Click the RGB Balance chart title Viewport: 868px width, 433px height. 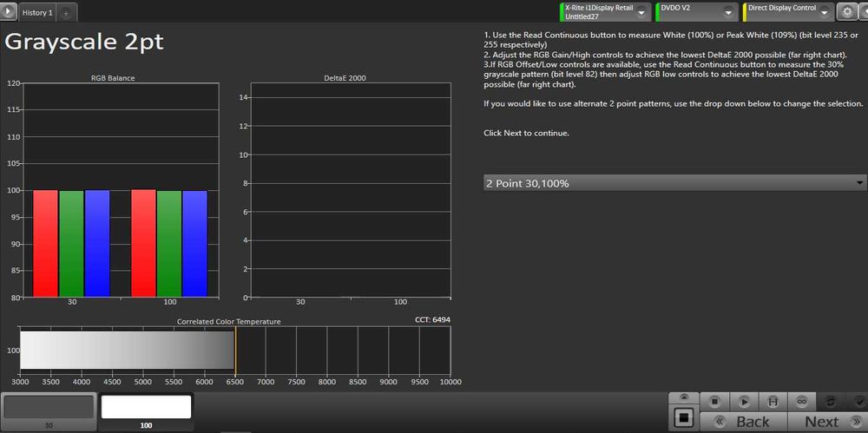[x=113, y=78]
